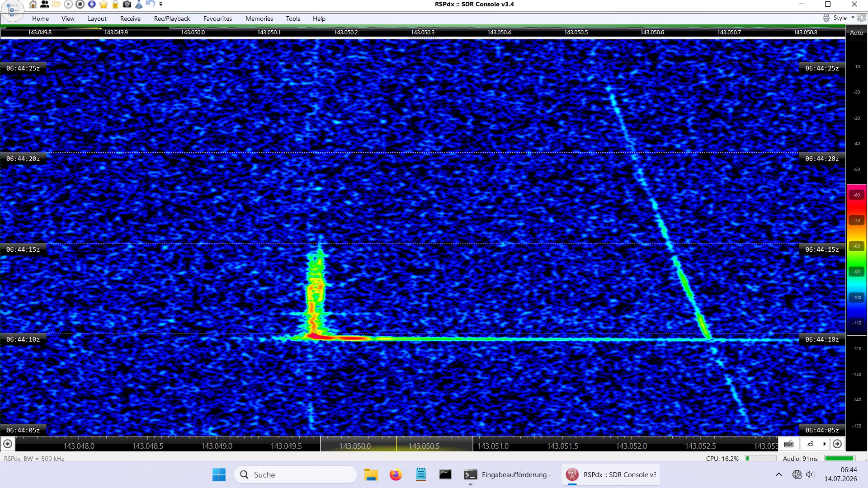The height and width of the screenshot is (488, 868).
Task: Click the CPU: 16.2% status text
Action: click(x=722, y=459)
